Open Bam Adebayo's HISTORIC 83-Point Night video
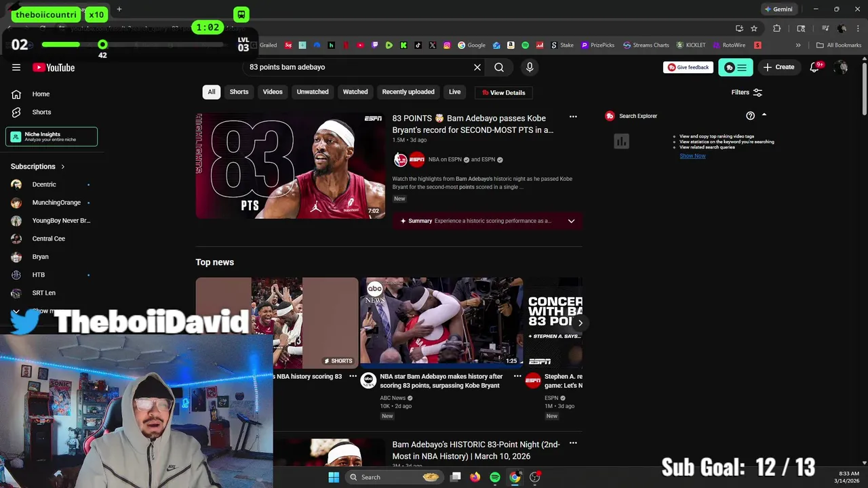 tap(476, 450)
